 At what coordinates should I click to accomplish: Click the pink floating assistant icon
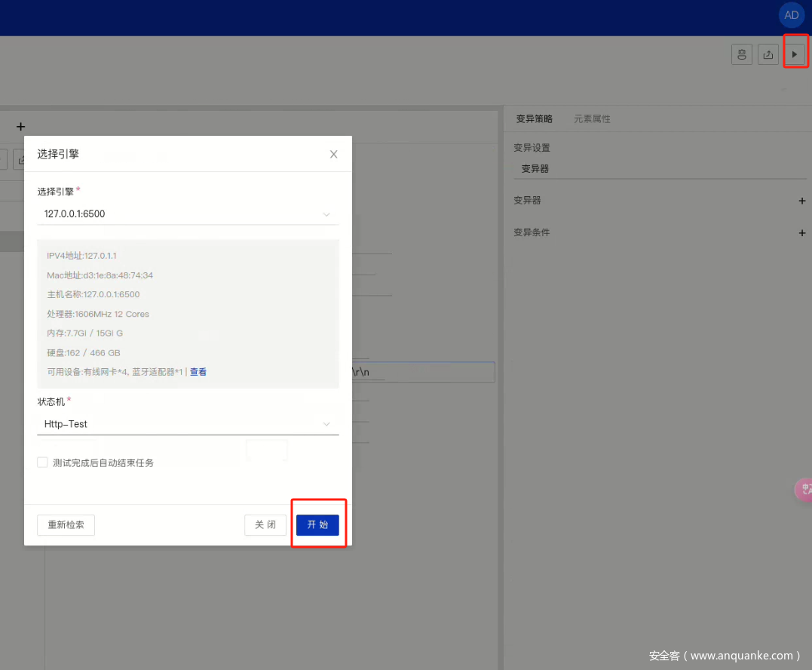(x=804, y=490)
